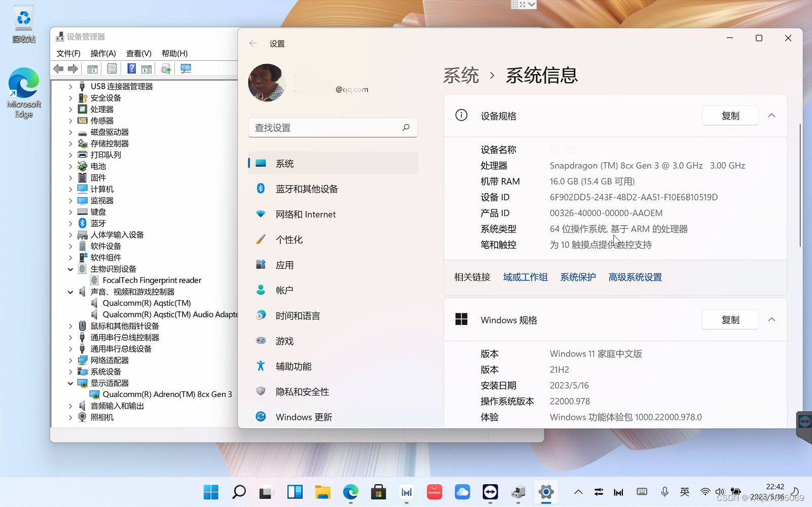Launch Microsoft Edge from the taskbar
The width and height of the screenshot is (812, 507).
[x=350, y=492]
